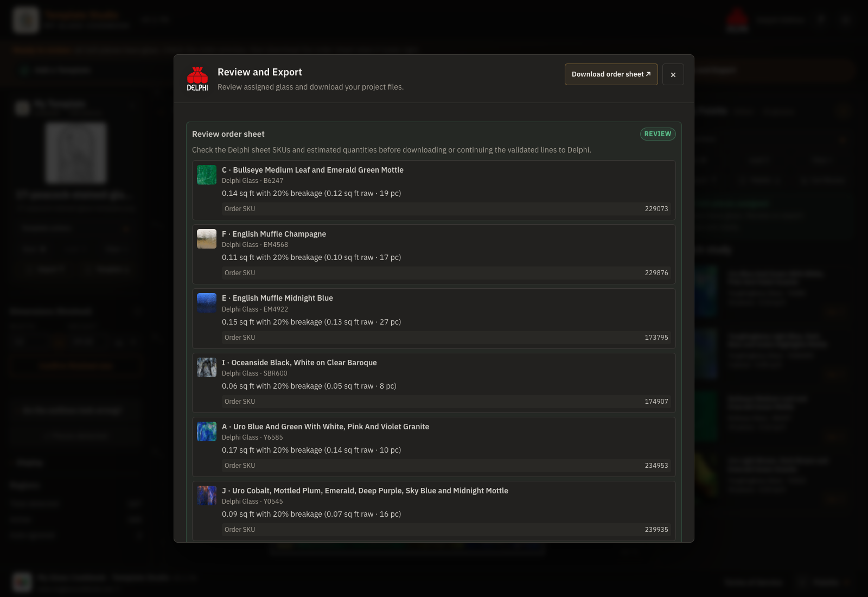Screen dimensions: 868x597
Task: Click 'Delphi Glass · Y0545' label
Action: (252, 501)
